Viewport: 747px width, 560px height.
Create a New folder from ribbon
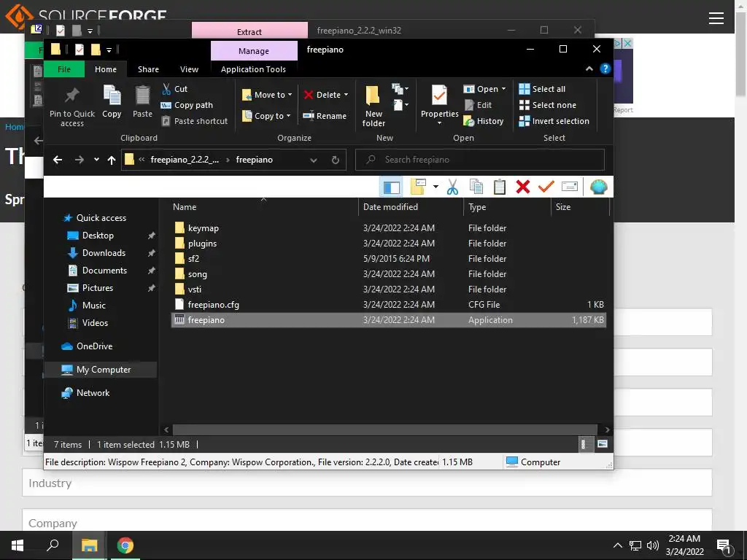(x=373, y=106)
